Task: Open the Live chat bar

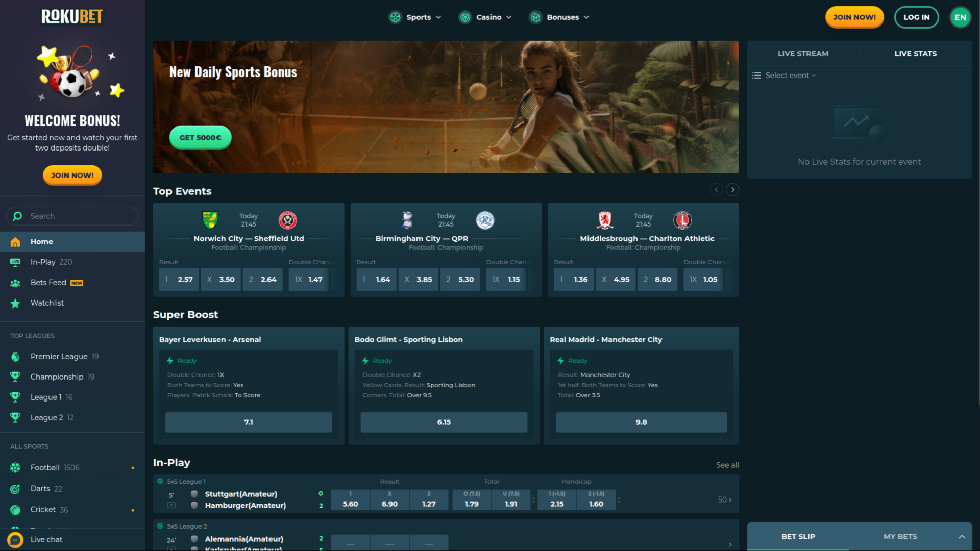Action: point(72,540)
